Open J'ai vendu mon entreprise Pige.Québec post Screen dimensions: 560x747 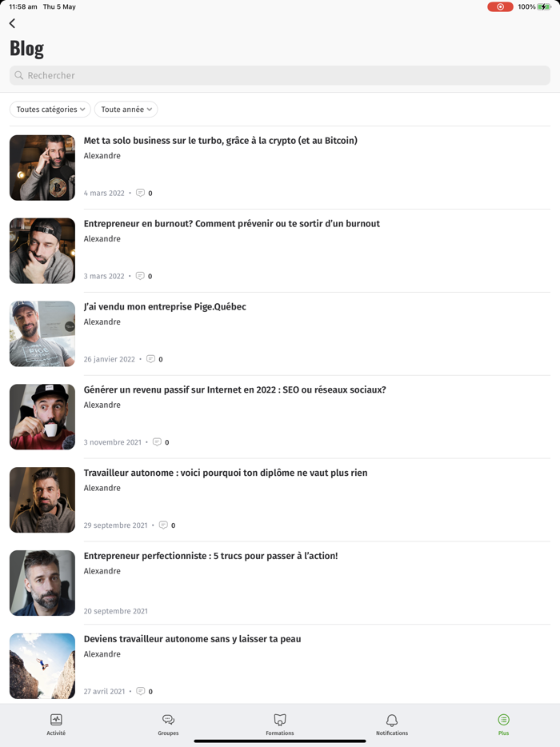[x=165, y=306]
